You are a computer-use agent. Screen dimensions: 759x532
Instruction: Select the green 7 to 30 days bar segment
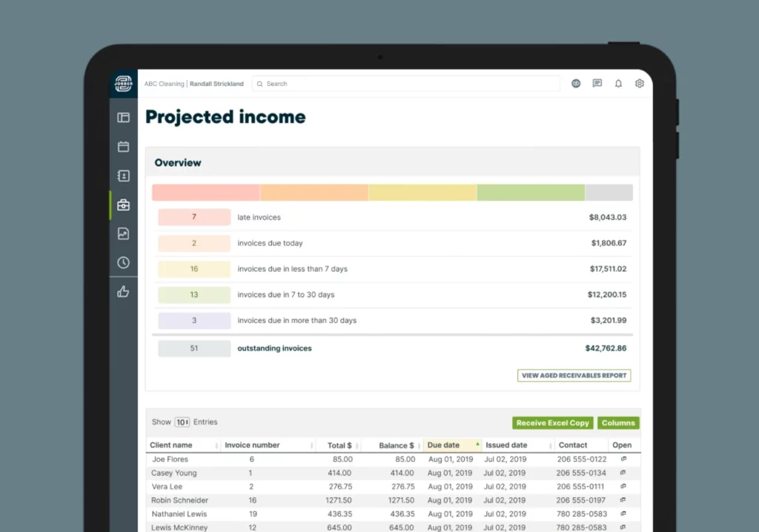[531, 192]
